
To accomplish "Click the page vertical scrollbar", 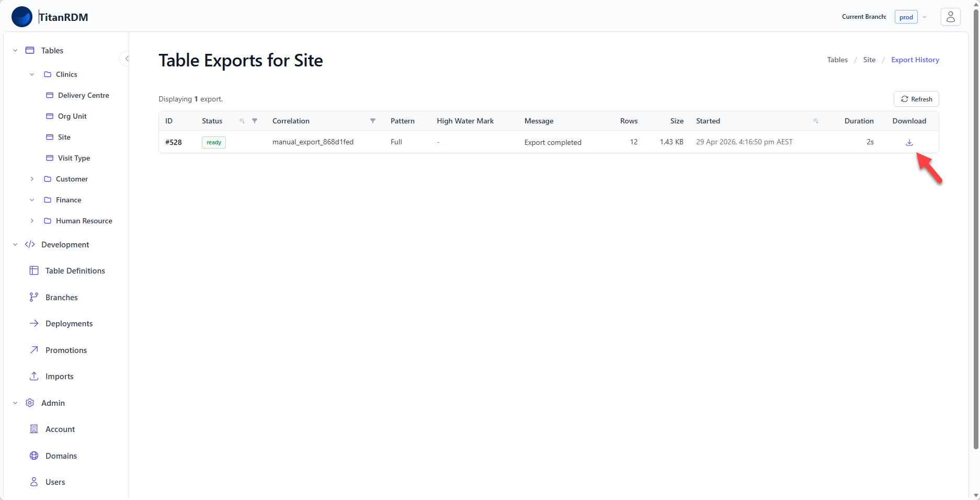I will pyautogui.click(x=975, y=229).
